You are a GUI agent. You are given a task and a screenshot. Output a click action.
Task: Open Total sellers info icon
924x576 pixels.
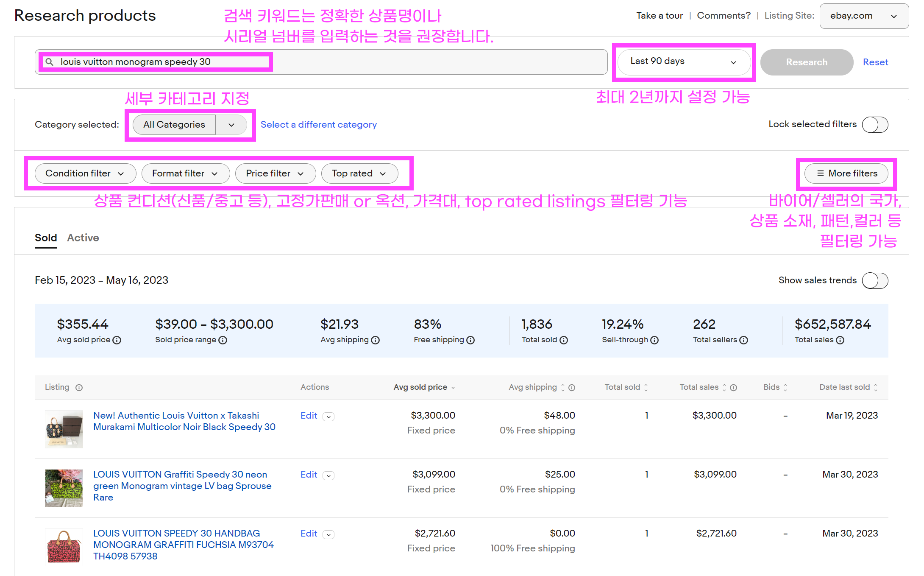click(744, 340)
